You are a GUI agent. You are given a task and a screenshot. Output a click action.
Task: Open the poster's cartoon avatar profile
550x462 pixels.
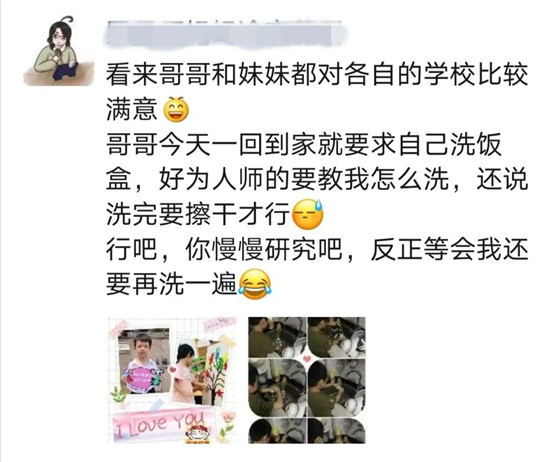(x=59, y=51)
